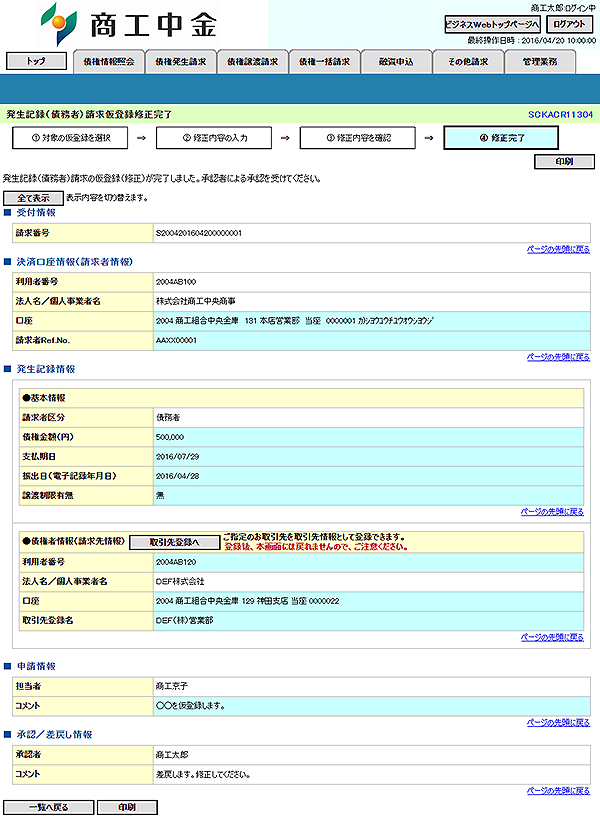Screen dimensions: 600x823
Task: Click the 申請情報 section heading
Action: 36,666
